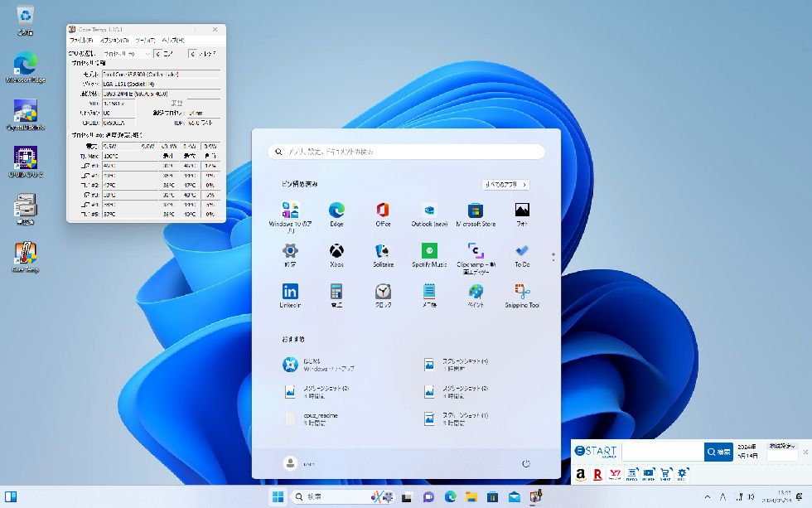
Task: Click the All apps button
Action: (505, 185)
